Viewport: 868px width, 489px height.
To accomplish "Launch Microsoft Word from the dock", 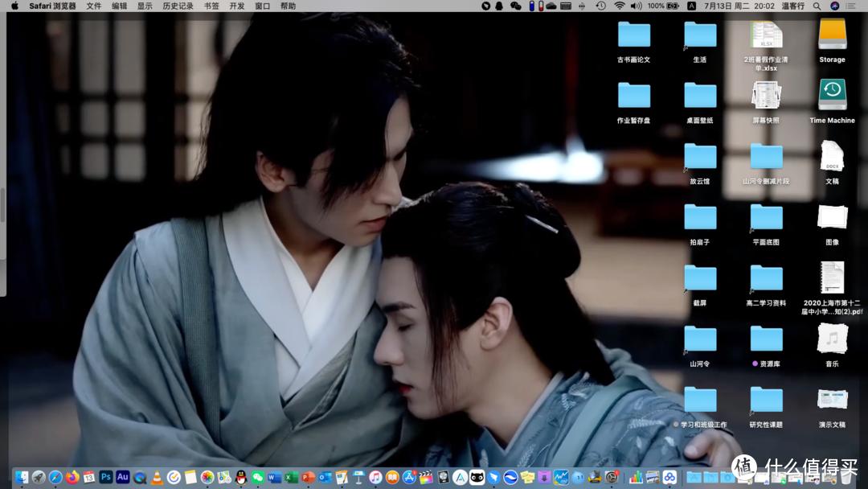I will (x=275, y=478).
